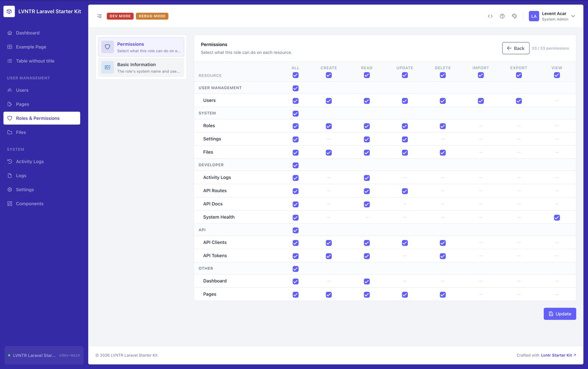
Task: Click the Pages document icon in sidebar
Action: click(x=10, y=104)
